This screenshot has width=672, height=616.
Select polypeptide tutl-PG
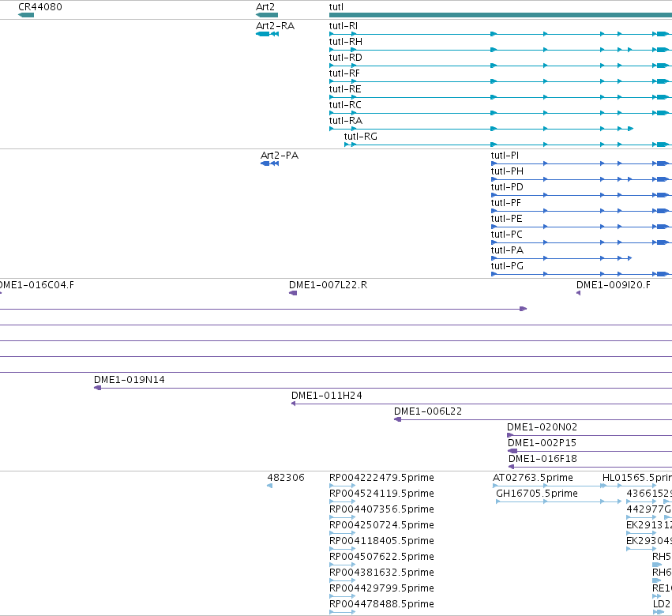click(x=507, y=266)
